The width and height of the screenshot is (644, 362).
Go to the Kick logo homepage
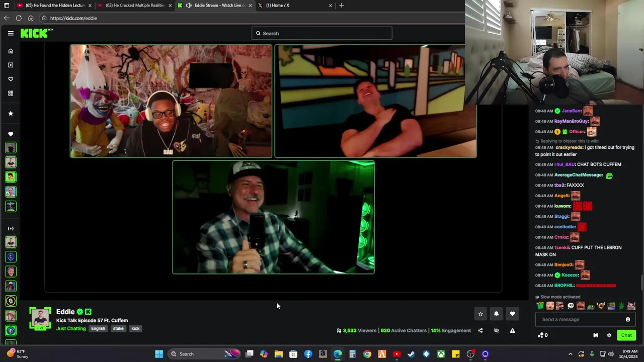click(36, 33)
